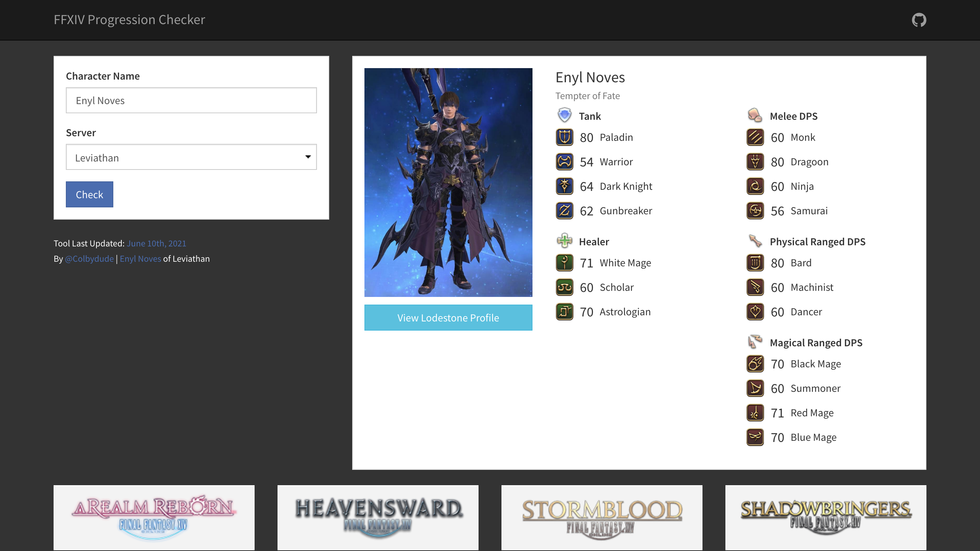The image size is (980, 551).
Task: Click the Warrior job icon
Action: [564, 162]
